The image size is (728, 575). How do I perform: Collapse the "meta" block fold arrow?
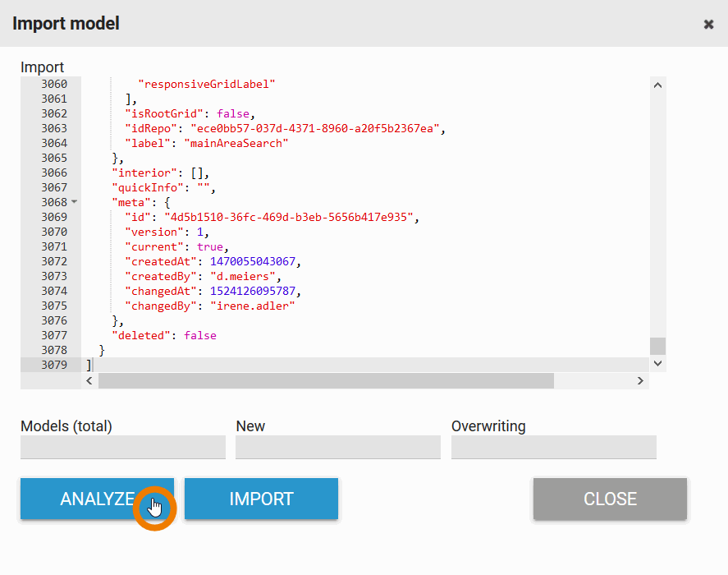pyautogui.click(x=74, y=202)
